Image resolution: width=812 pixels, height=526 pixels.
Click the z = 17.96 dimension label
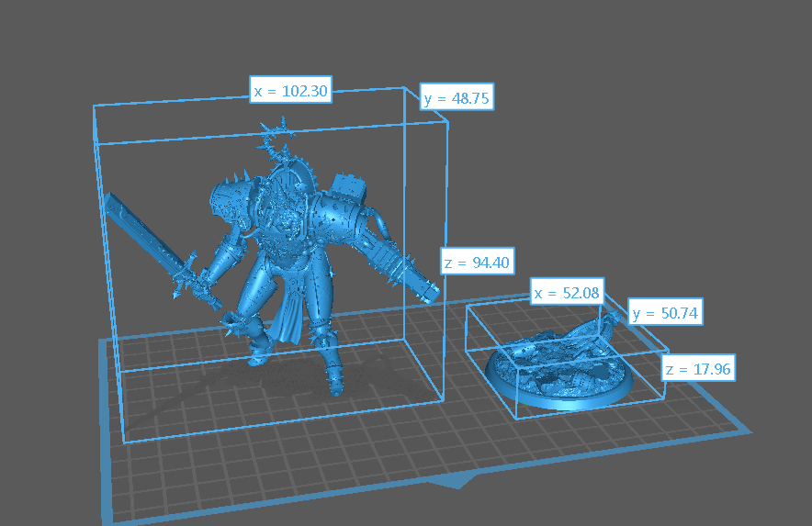[x=698, y=368]
